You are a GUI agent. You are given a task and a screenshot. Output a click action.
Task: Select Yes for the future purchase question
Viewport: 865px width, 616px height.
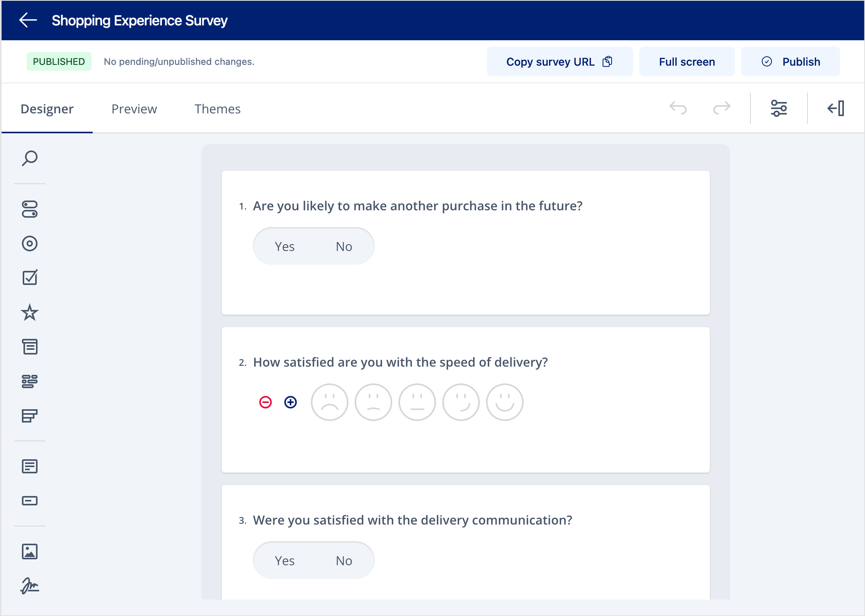(285, 246)
